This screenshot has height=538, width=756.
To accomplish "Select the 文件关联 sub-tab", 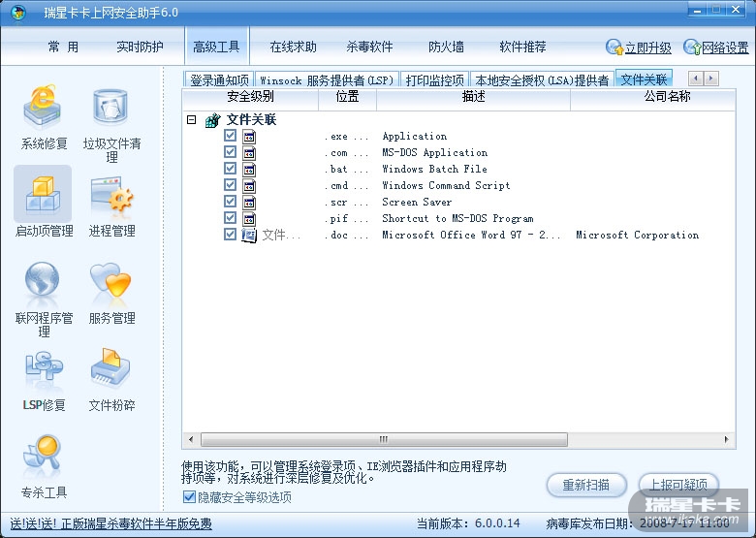I will tap(644, 79).
